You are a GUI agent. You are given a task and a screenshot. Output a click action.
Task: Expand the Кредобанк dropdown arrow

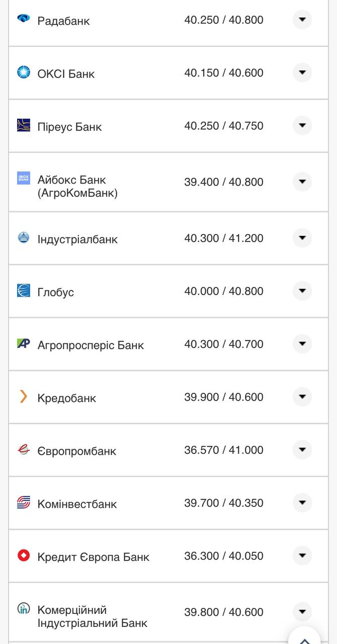point(302,396)
